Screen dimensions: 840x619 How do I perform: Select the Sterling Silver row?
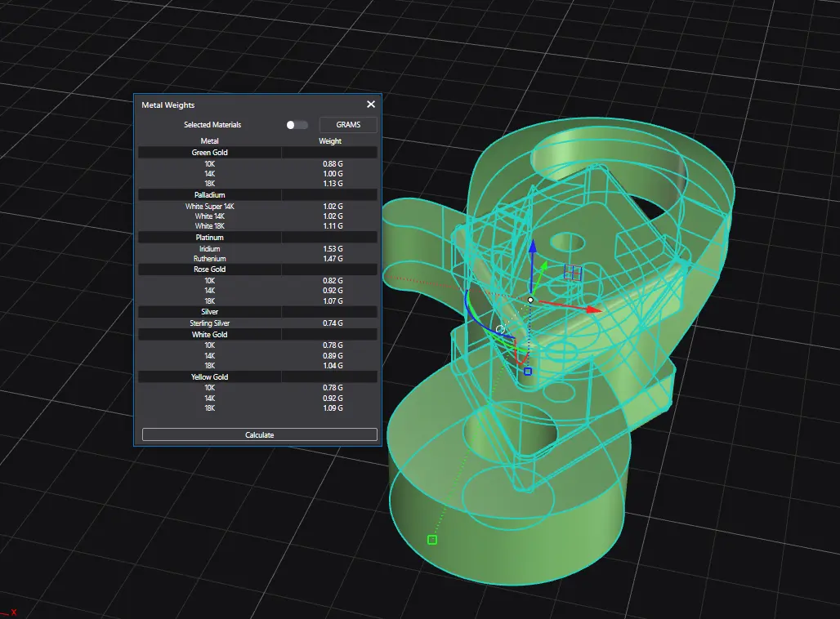click(210, 323)
